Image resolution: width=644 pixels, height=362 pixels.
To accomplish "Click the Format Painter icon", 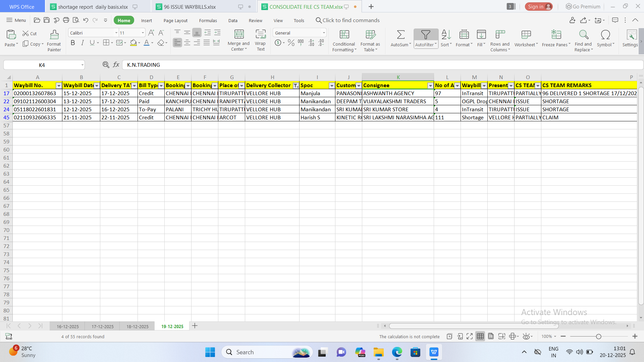I will click(x=54, y=35).
